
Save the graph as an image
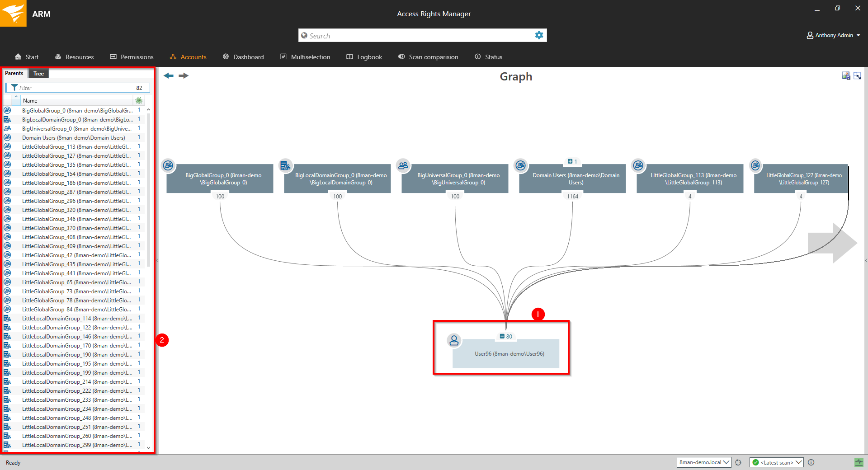[x=846, y=76]
